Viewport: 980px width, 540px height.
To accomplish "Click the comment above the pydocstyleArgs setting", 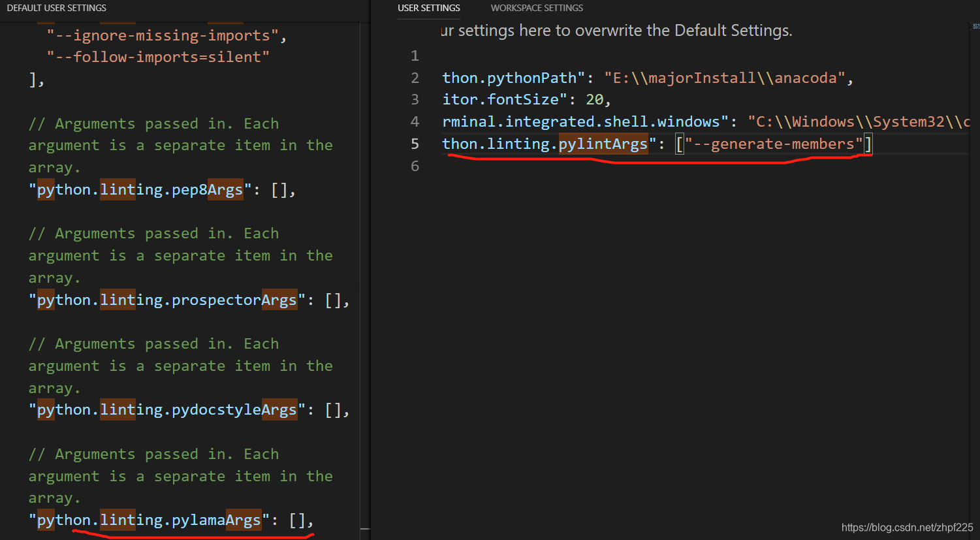I will tap(181, 366).
